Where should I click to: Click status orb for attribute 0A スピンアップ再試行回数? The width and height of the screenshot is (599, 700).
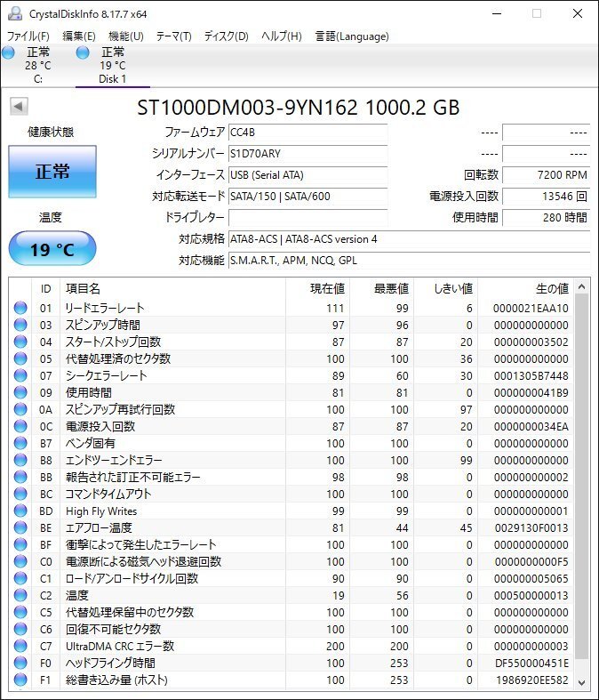coord(20,409)
